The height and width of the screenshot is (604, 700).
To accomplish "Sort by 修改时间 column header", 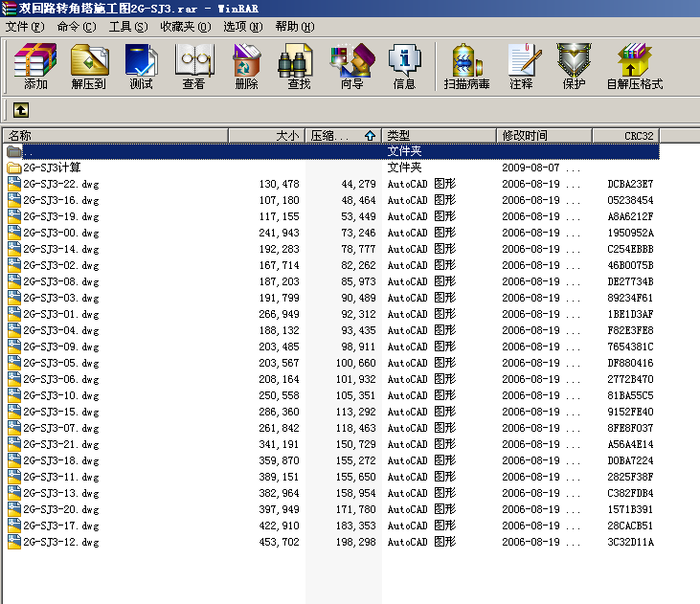I will [x=544, y=135].
